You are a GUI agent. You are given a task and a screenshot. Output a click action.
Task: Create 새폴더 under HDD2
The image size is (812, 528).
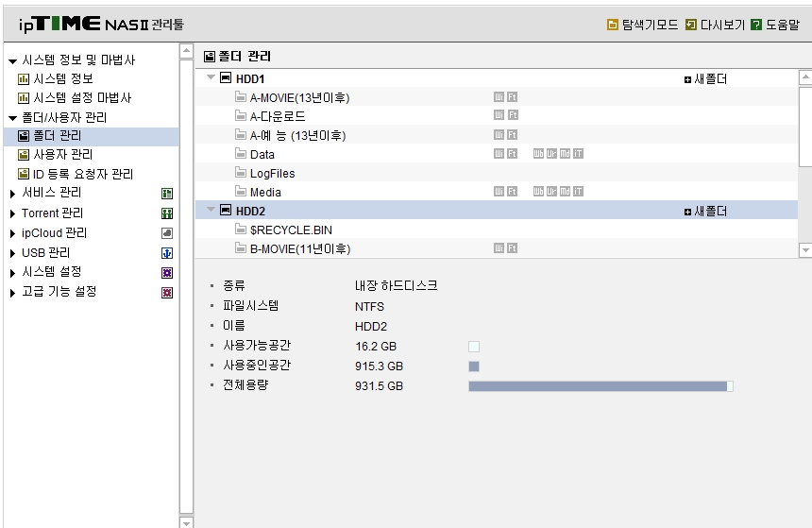pos(705,212)
